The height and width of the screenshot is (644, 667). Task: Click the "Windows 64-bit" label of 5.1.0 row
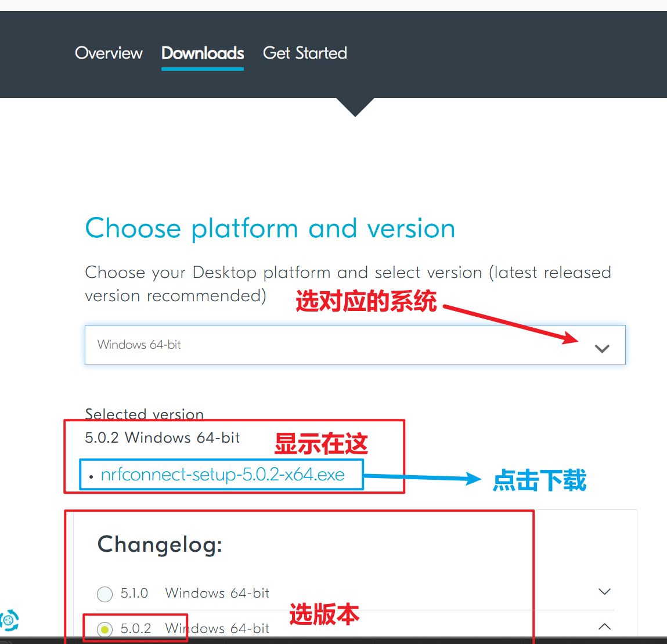[x=217, y=593]
